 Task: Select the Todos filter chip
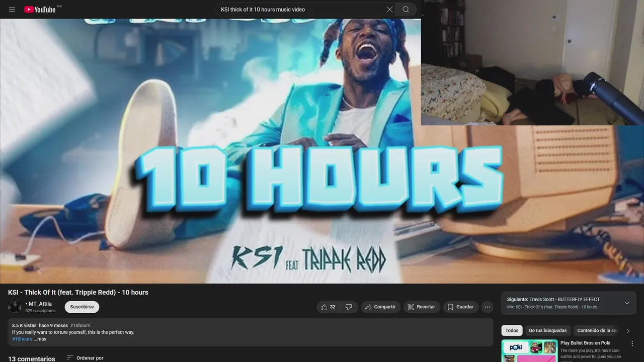pyautogui.click(x=512, y=330)
